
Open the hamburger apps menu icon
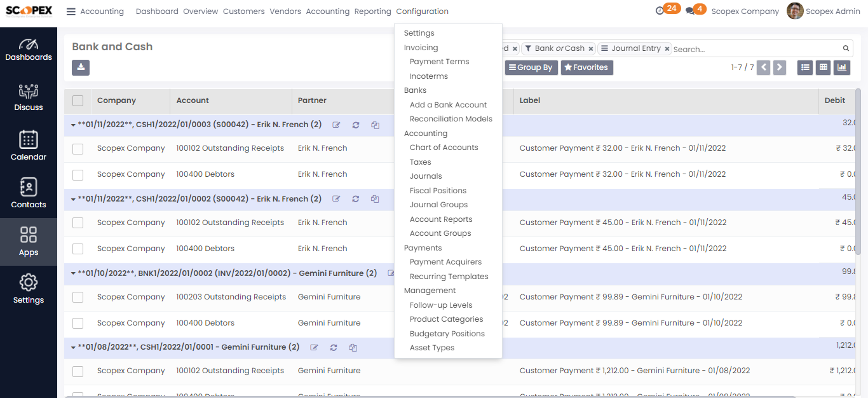pos(71,11)
